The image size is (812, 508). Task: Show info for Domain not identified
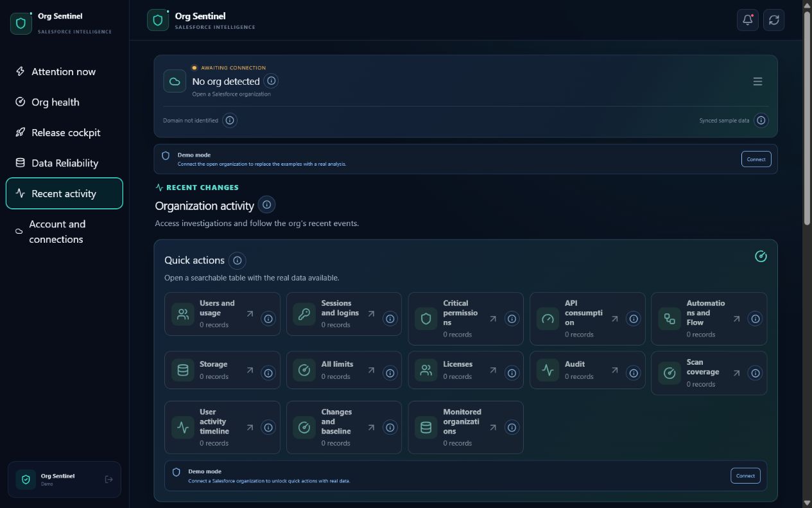230,120
